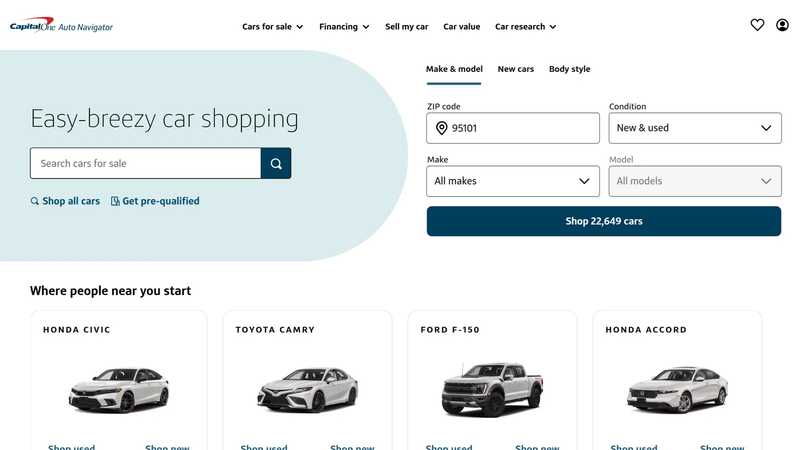
Task: Open the Condition dropdown showing New & used
Action: pyautogui.click(x=695, y=128)
